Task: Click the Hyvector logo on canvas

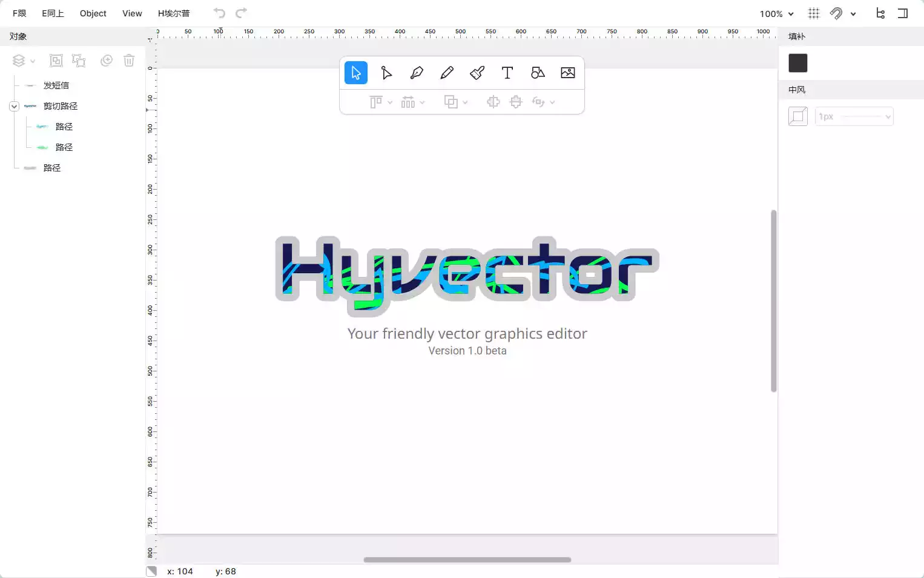Action: click(467, 276)
